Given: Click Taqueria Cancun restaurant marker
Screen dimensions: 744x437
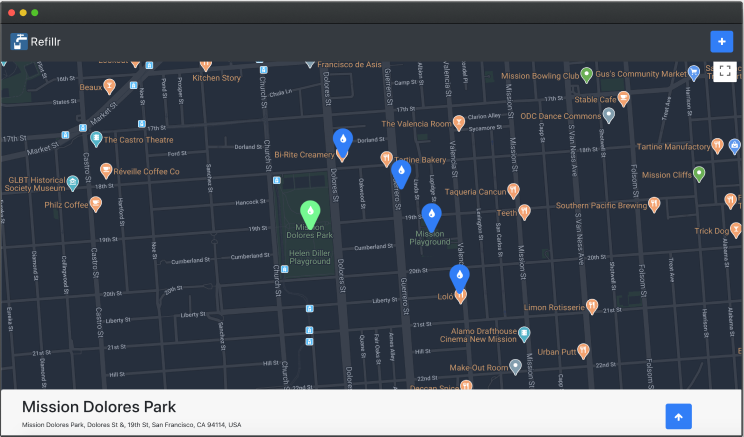Looking at the screenshot, I should tap(513, 190).
